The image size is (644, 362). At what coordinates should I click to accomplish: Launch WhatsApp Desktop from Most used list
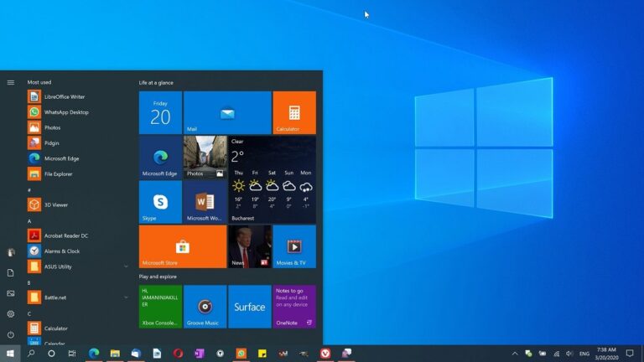click(78, 112)
